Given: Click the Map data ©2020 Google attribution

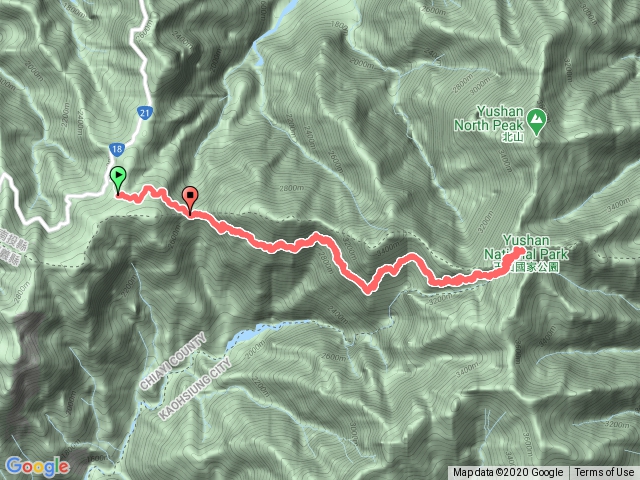Looking at the screenshot, I should click(507, 472).
